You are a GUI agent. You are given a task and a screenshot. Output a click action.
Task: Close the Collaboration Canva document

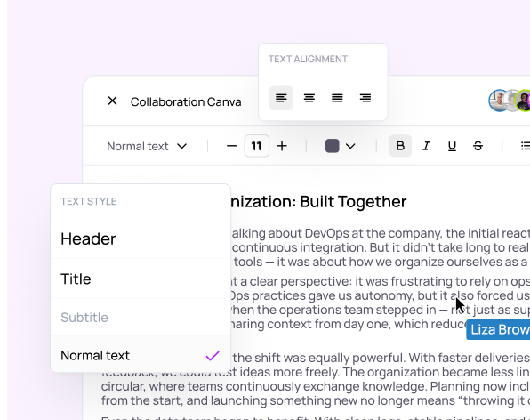click(112, 101)
